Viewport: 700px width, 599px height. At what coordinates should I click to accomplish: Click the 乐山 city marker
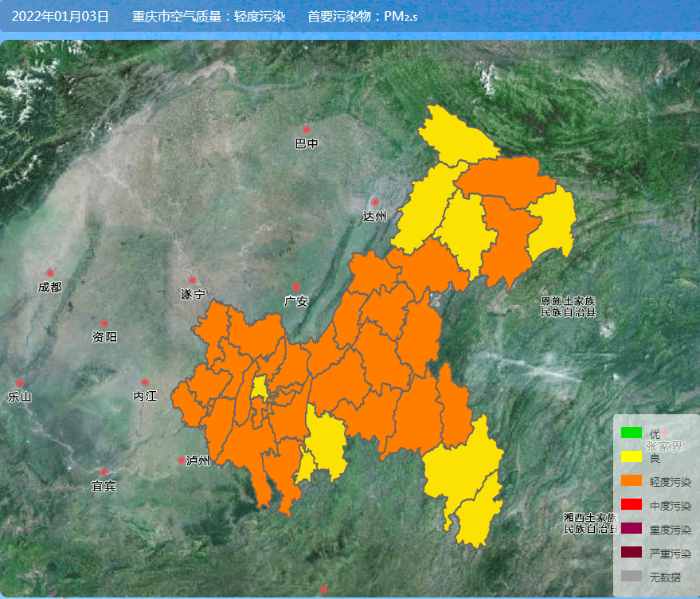point(19,383)
